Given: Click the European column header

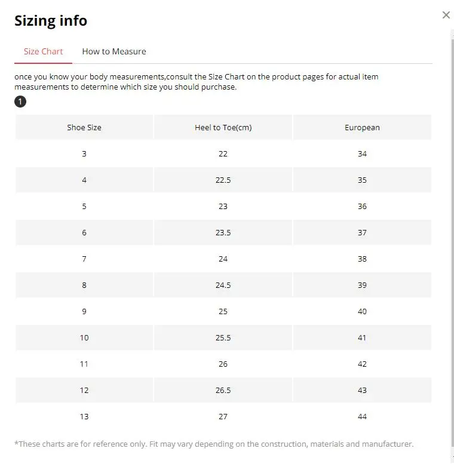Looking at the screenshot, I should point(362,127).
